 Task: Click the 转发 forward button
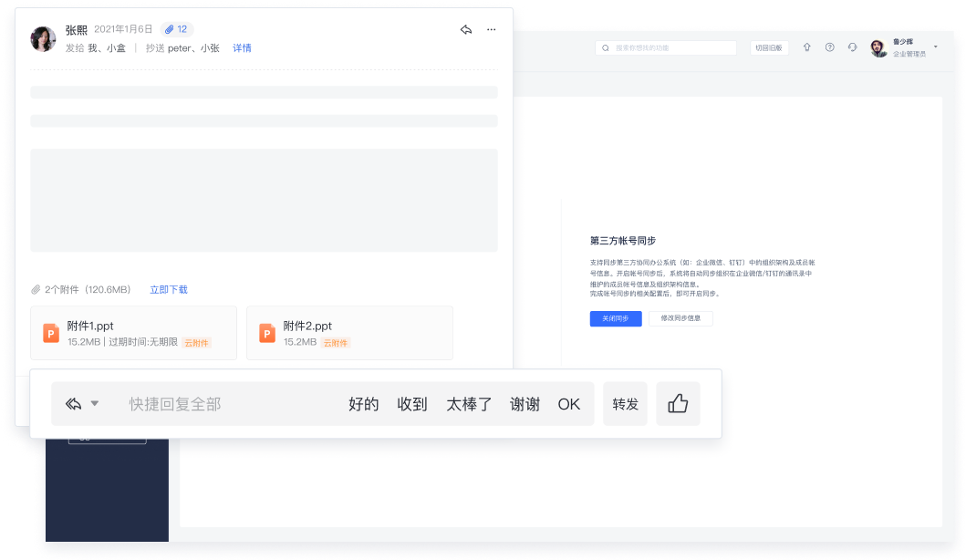(x=625, y=404)
